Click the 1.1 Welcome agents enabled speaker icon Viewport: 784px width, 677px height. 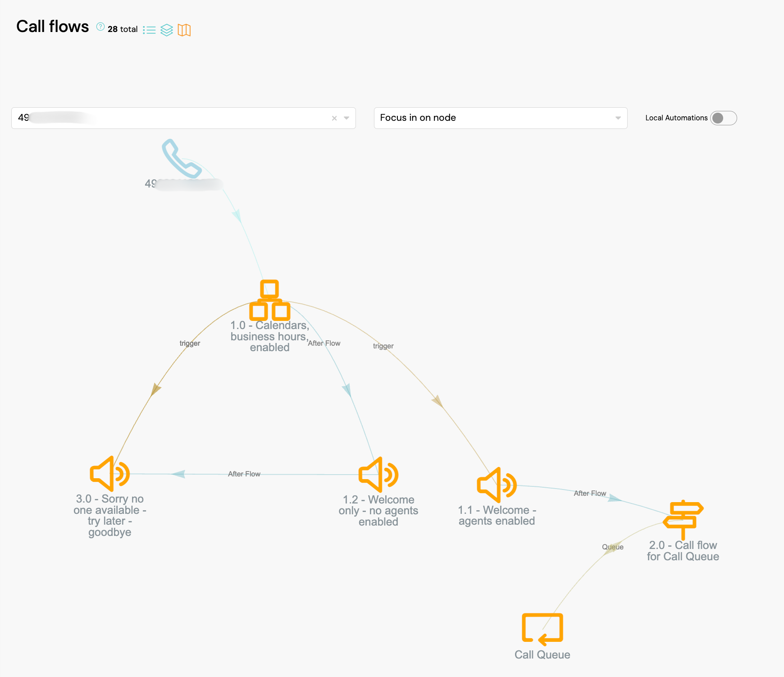click(497, 485)
